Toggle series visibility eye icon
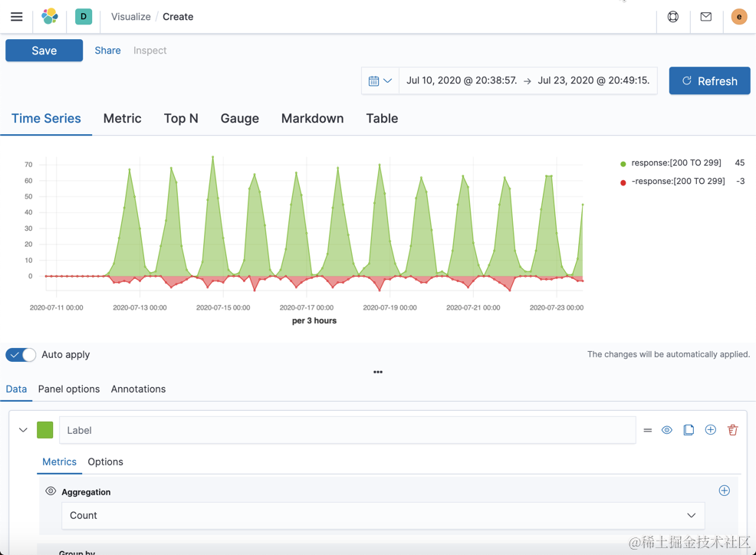 (667, 430)
